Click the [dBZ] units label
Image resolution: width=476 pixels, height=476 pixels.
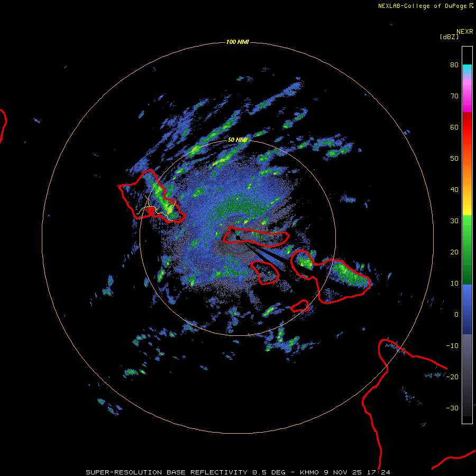coord(449,37)
